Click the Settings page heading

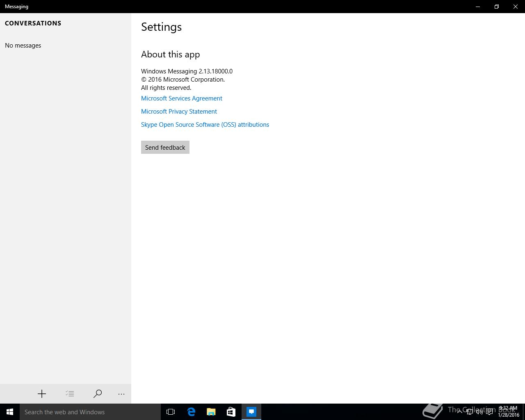[162, 27]
